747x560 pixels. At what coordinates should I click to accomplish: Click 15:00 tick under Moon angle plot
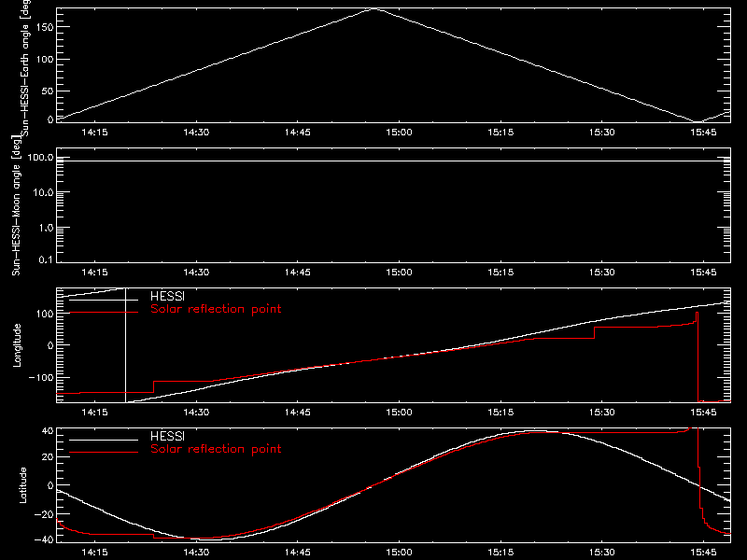tap(400, 273)
